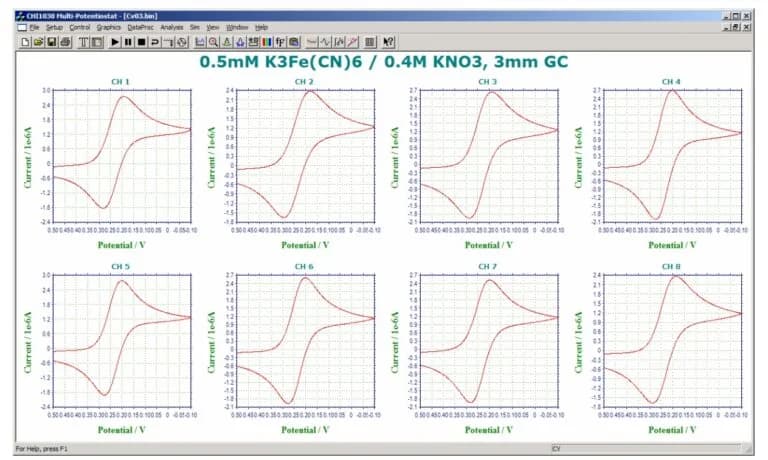Open the Setup menu
Viewport: 768px width, 460px height.
tap(54, 27)
